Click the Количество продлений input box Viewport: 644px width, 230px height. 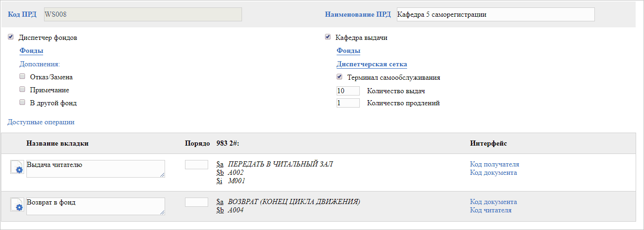tap(348, 103)
